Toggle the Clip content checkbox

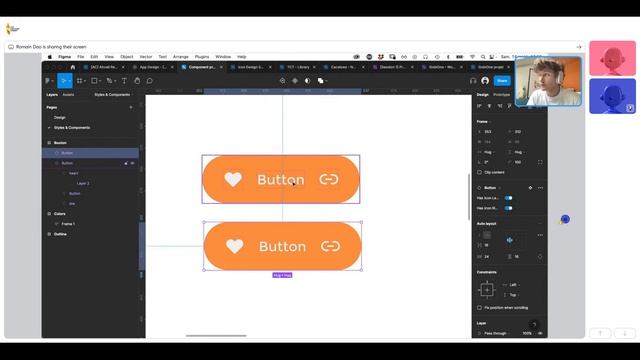tap(480, 172)
